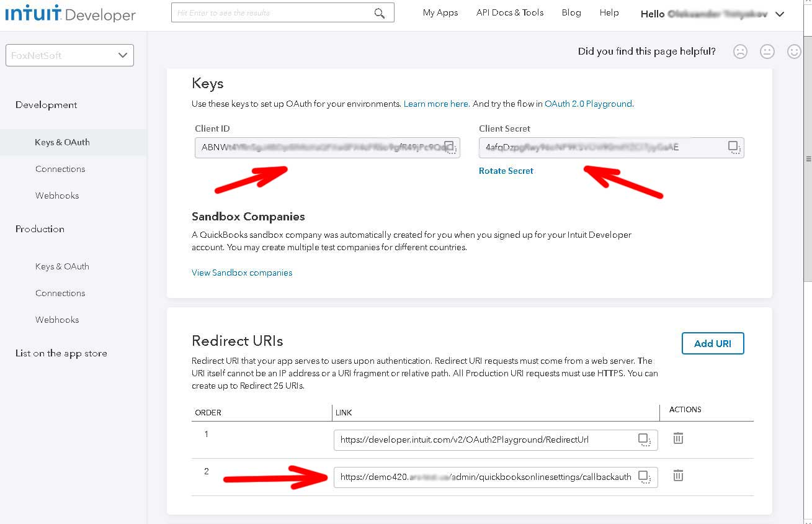Click the Hello username text

tap(704, 14)
